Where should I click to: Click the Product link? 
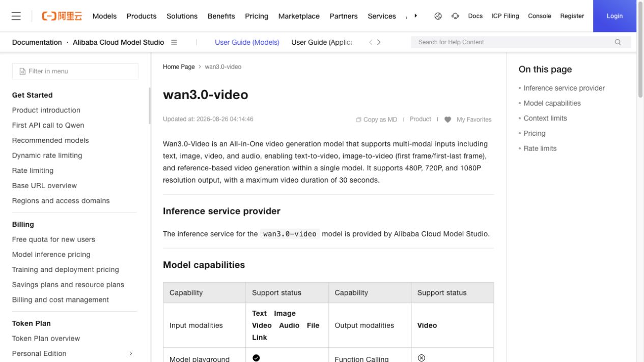click(x=420, y=119)
